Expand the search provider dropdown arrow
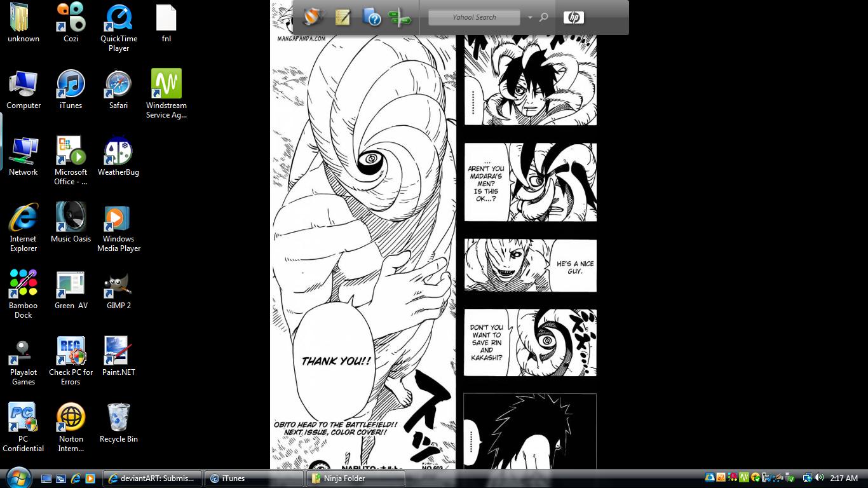This screenshot has width=868, height=488. (x=529, y=17)
